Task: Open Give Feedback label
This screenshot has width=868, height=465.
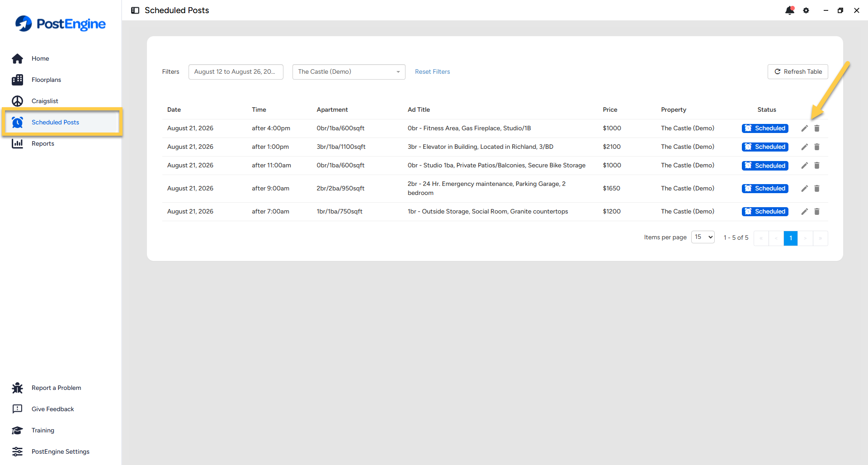Action: (x=53, y=409)
